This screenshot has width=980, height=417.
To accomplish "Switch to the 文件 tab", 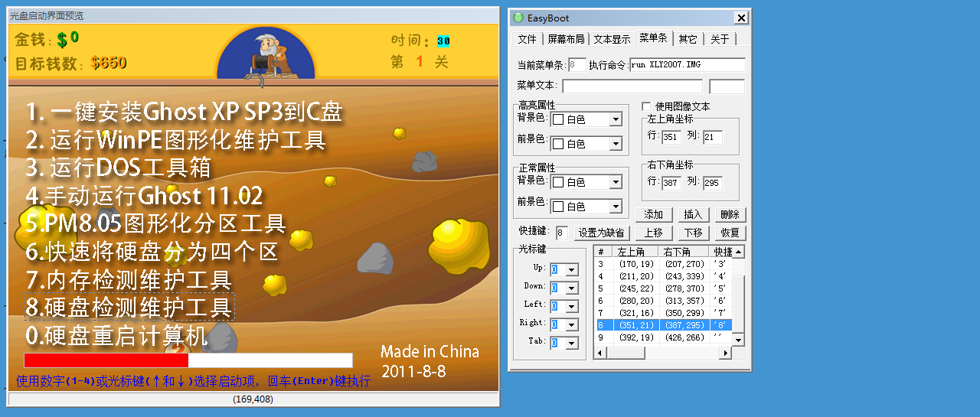I will pos(527,39).
